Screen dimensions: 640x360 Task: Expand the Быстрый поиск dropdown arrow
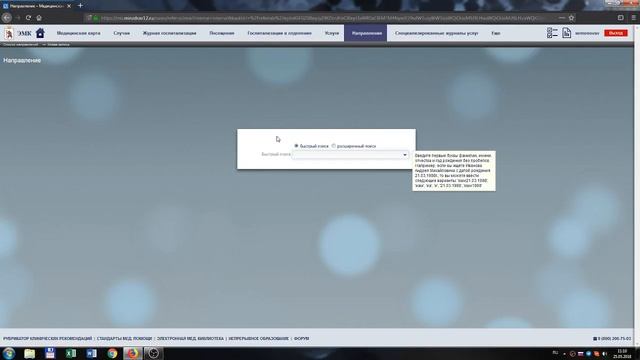(x=405, y=155)
